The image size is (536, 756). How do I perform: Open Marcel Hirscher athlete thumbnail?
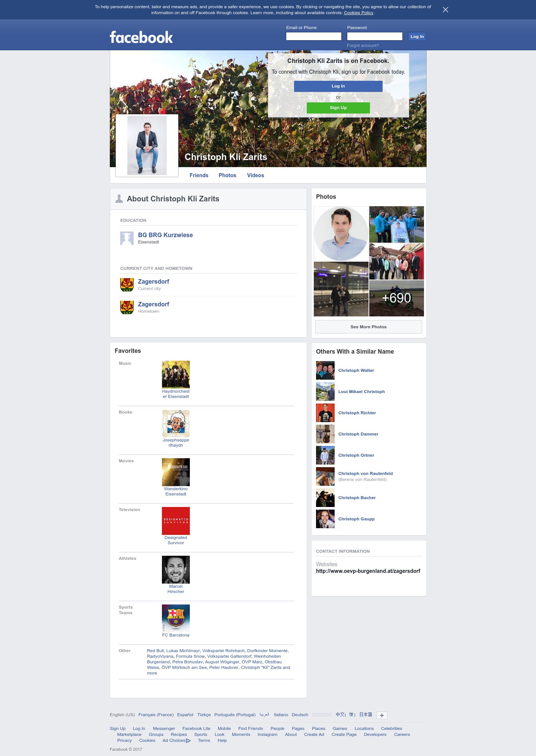(176, 570)
